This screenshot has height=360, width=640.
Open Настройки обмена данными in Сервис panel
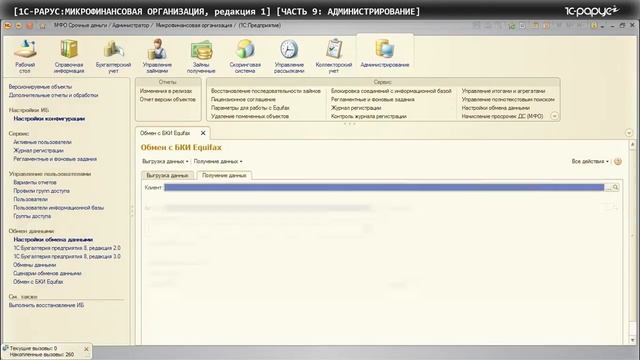tap(496, 108)
